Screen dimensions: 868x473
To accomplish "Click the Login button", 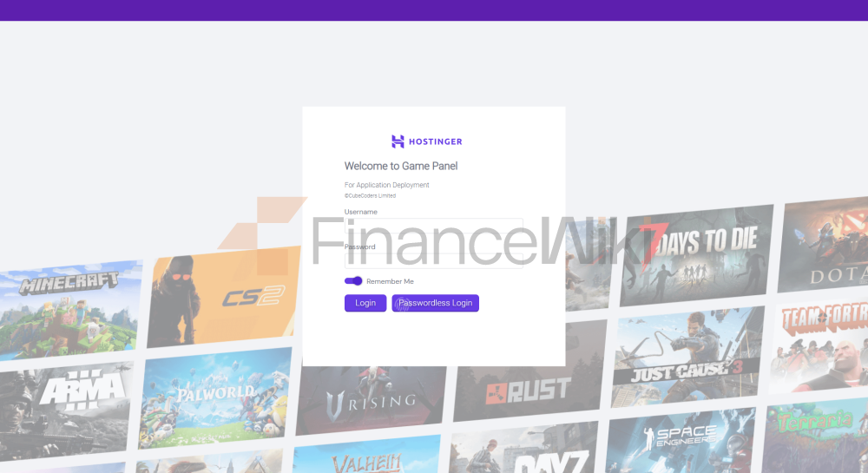I will (365, 303).
